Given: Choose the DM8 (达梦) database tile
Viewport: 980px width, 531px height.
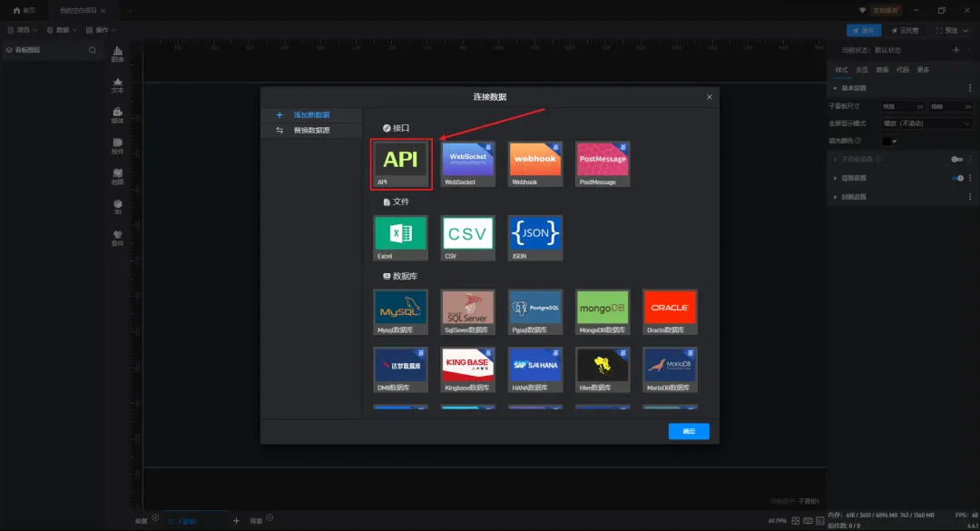Looking at the screenshot, I should (x=401, y=369).
